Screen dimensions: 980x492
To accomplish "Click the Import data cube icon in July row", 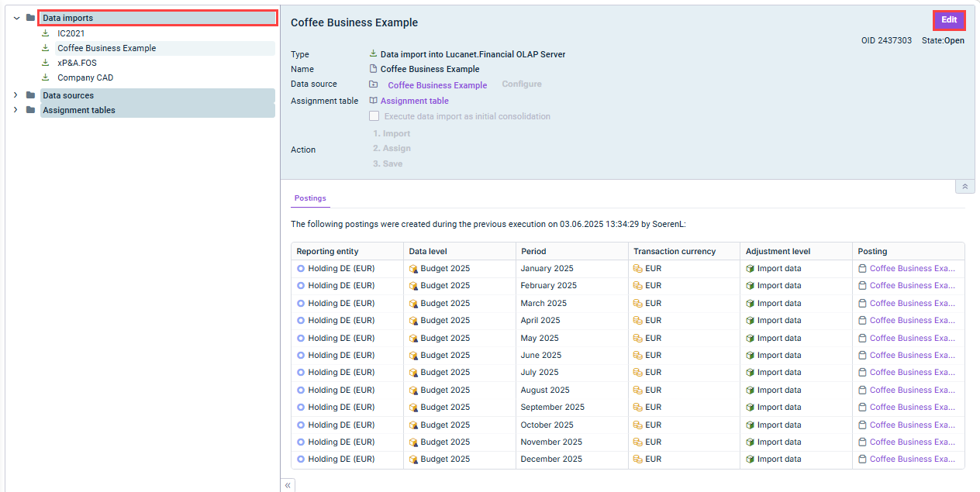I will (x=750, y=372).
